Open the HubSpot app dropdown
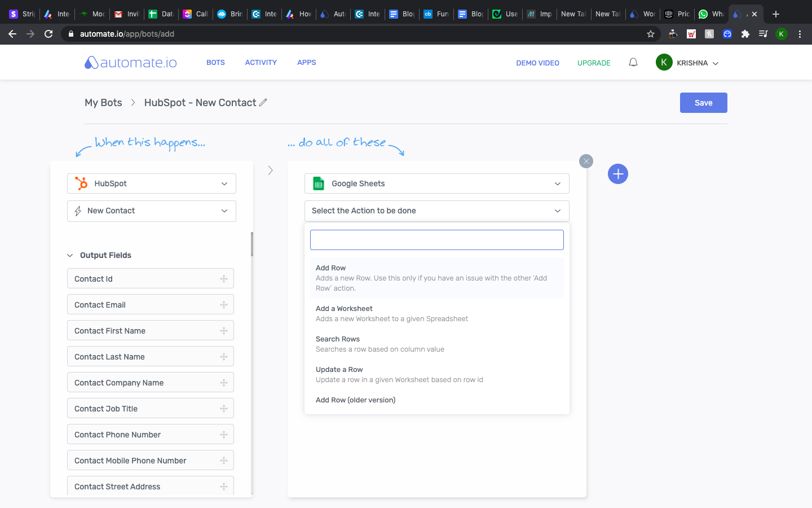 152,183
